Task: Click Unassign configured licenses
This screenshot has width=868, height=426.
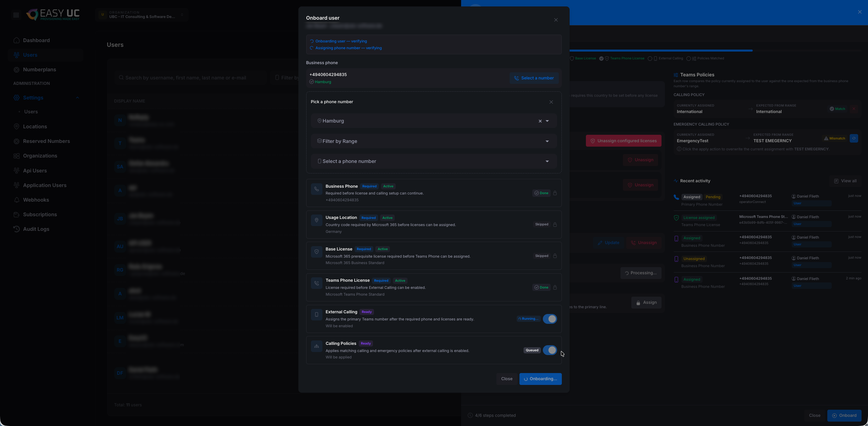Action: click(x=624, y=141)
